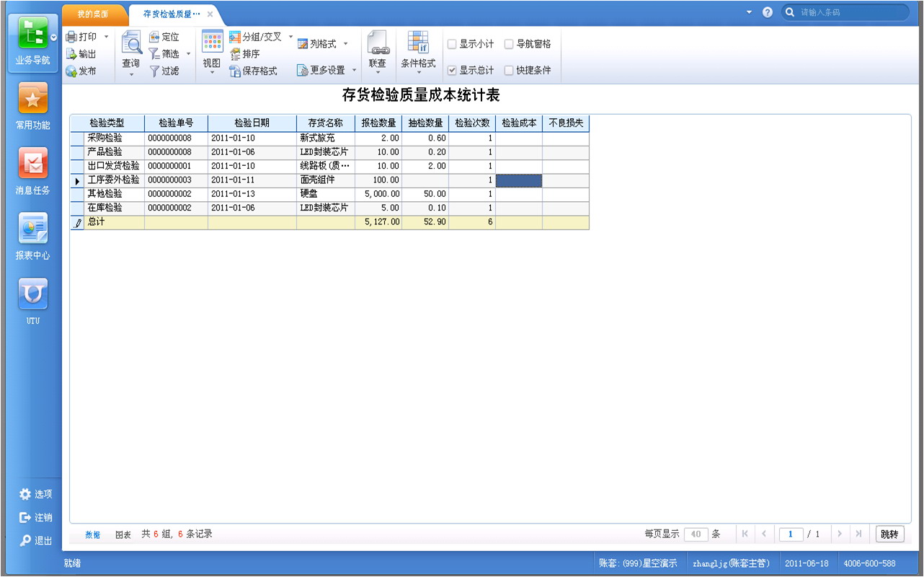Click the 新式旅充 cell
This screenshot has width=924, height=577.
(x=326, y=138)
